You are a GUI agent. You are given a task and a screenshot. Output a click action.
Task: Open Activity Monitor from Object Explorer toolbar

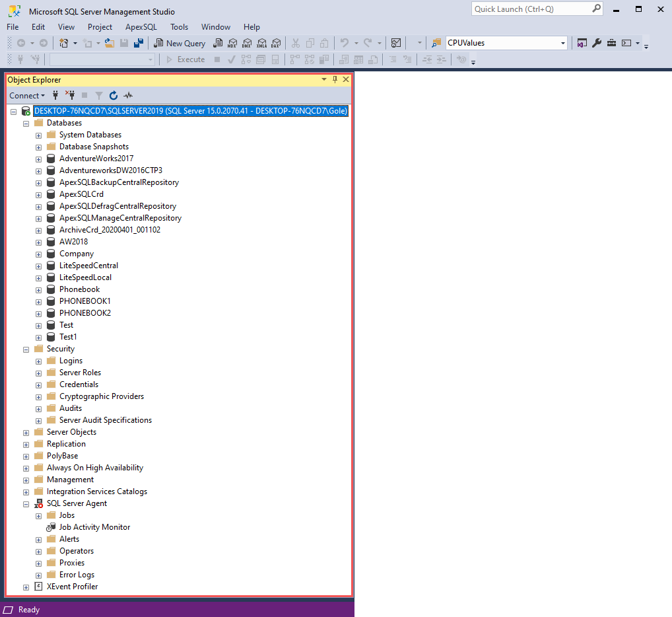coord(127,95)
